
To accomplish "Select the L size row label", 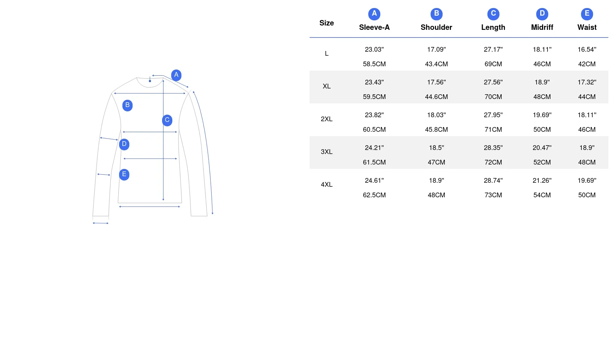I will coord(327,54).
